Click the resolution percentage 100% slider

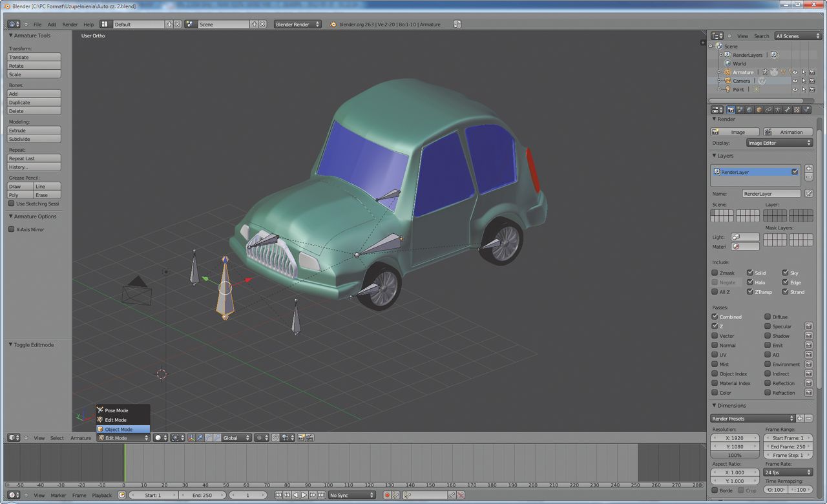click(x=735, y=455)
